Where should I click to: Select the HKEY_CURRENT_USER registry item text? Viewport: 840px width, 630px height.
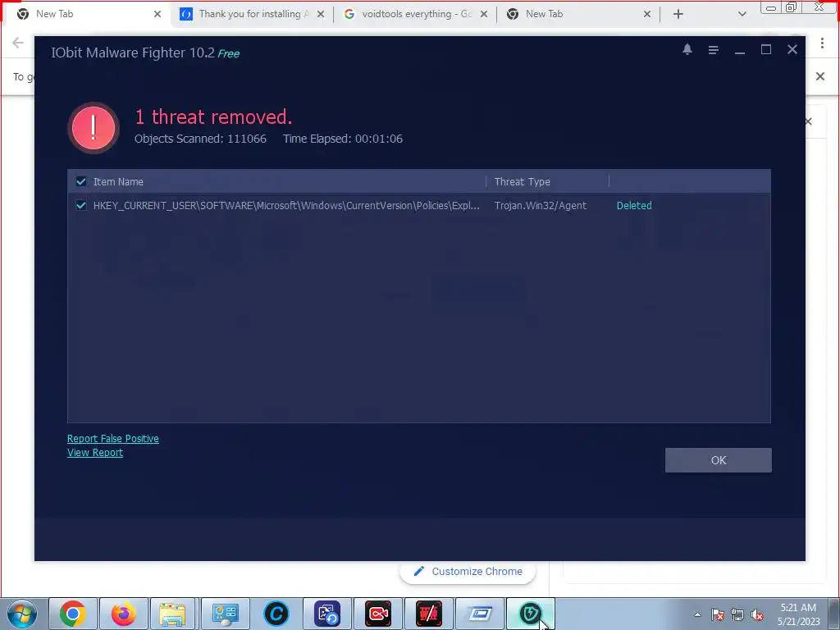(286, 205)
